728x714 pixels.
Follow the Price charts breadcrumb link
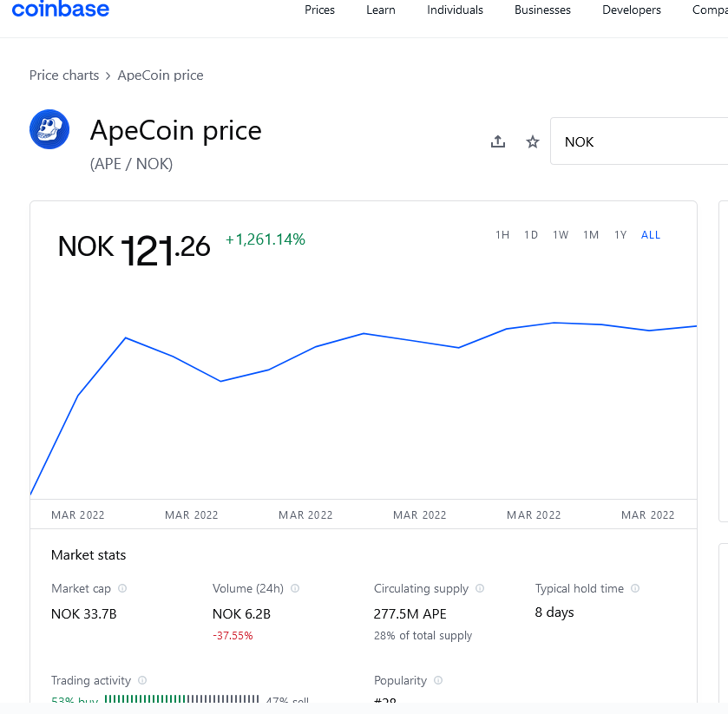pyautogui.click(x=64, y=75)
